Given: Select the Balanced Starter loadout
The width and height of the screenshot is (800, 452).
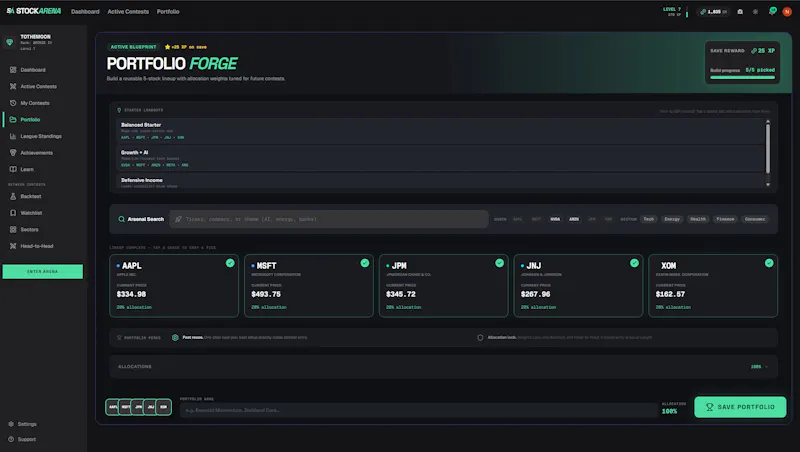Looking at the screenshot, I should pos(440,131).
